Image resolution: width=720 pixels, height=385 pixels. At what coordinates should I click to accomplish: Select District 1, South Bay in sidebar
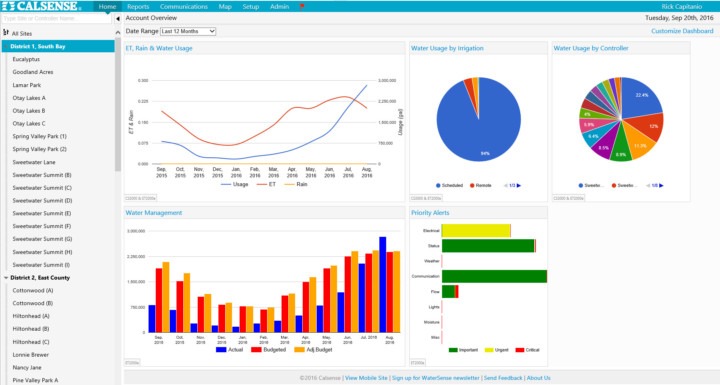[x=58, y=46]
